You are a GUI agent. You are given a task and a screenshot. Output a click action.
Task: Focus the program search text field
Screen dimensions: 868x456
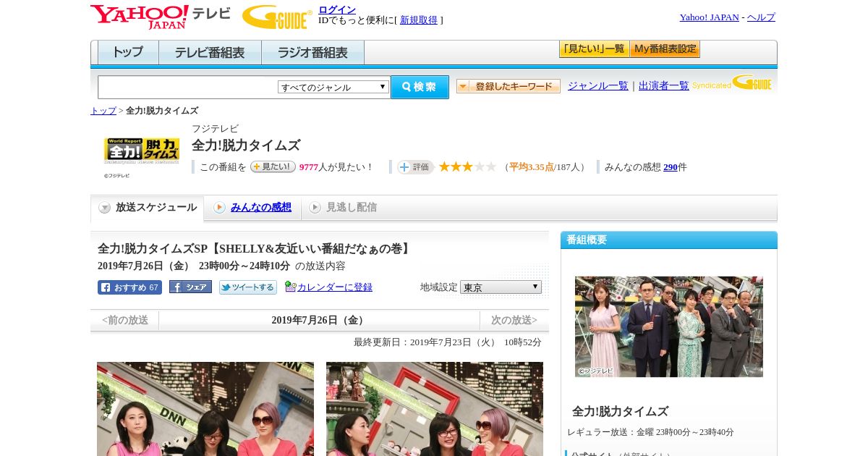(x=188, y=87)
